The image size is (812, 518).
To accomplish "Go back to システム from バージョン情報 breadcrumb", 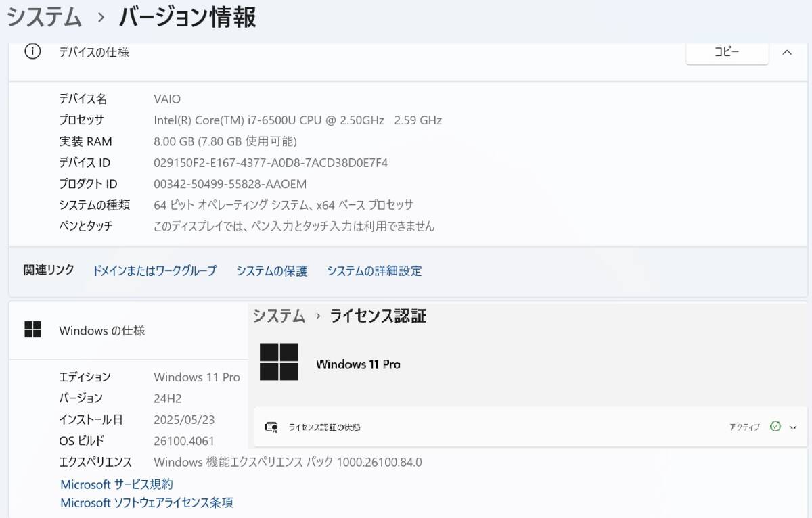I will click(x=44, y=17).
